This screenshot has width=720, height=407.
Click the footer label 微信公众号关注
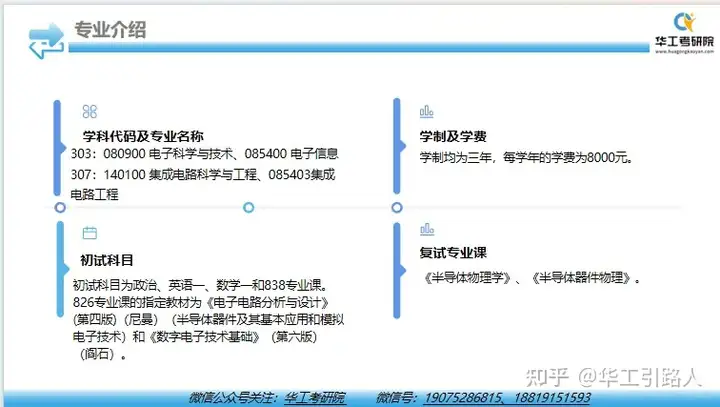[234, 397]
